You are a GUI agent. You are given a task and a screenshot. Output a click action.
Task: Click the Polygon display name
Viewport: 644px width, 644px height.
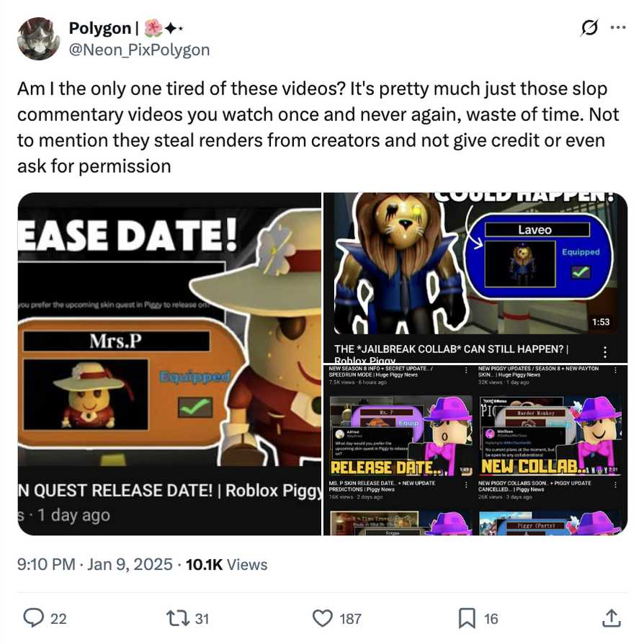tap(100, 28)
